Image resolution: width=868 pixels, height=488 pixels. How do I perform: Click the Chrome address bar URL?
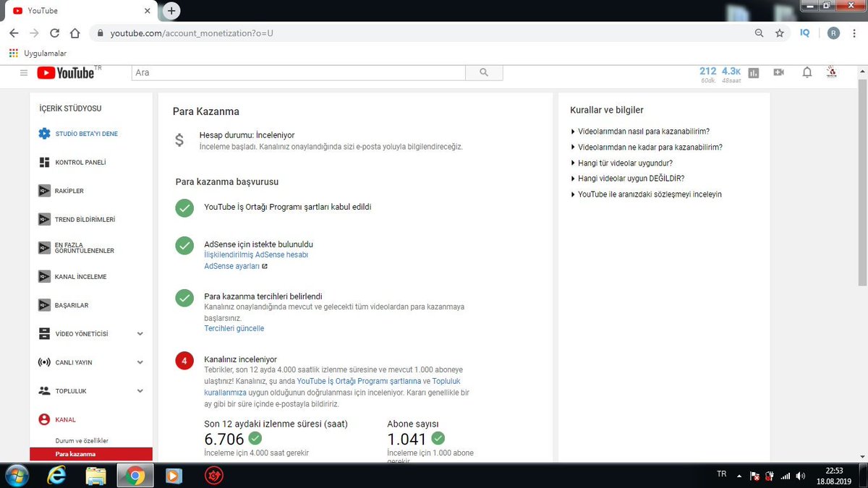pos(191,33)
